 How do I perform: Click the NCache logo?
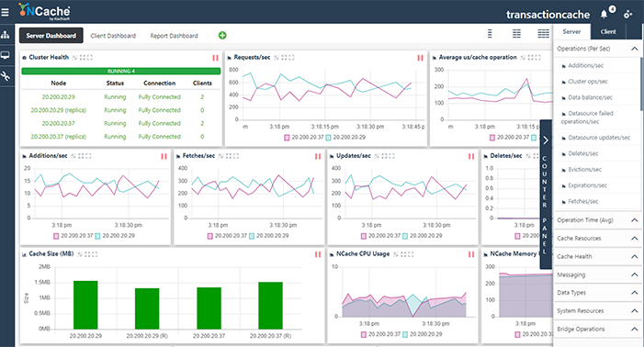(44, 11)
